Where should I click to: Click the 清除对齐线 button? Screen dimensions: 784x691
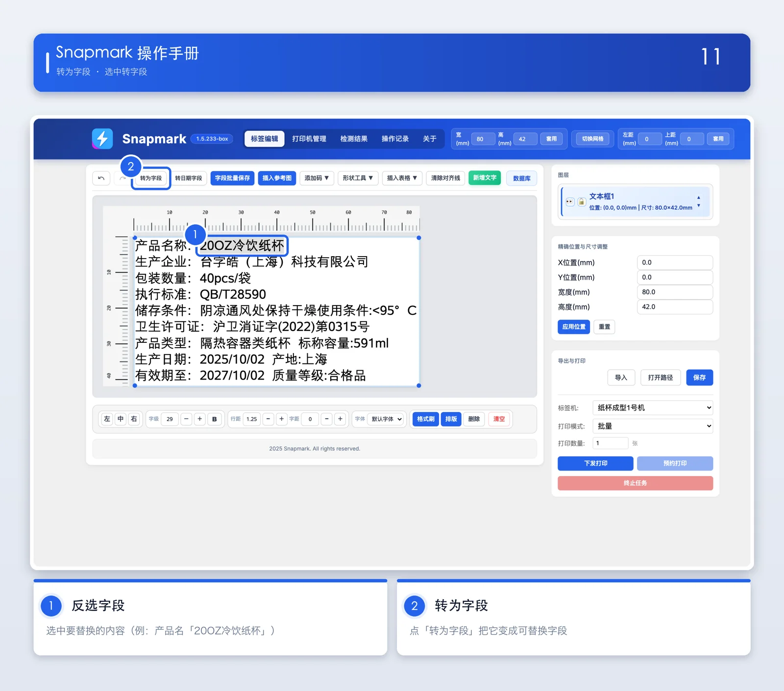(445, 178)
